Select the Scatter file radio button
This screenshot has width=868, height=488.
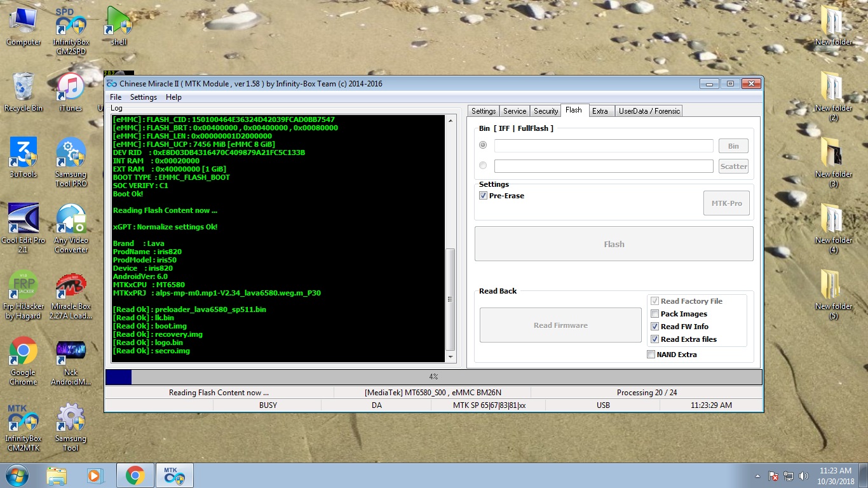483,165
